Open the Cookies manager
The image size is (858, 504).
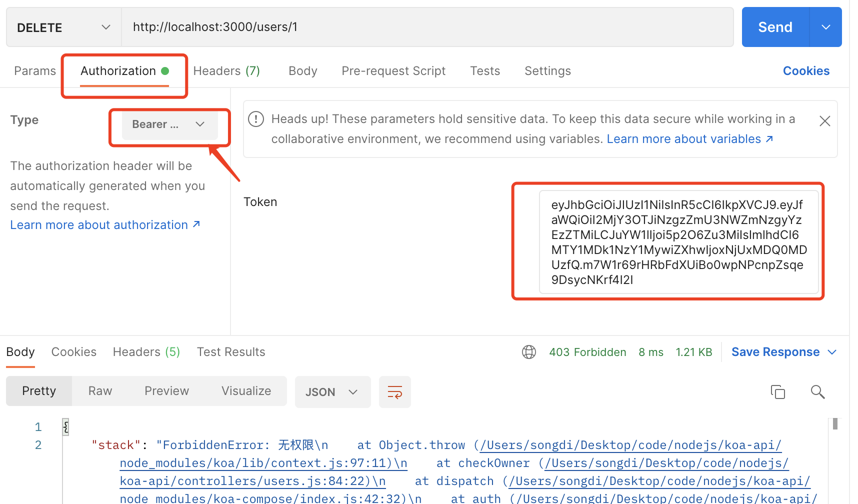click(805, 70)
